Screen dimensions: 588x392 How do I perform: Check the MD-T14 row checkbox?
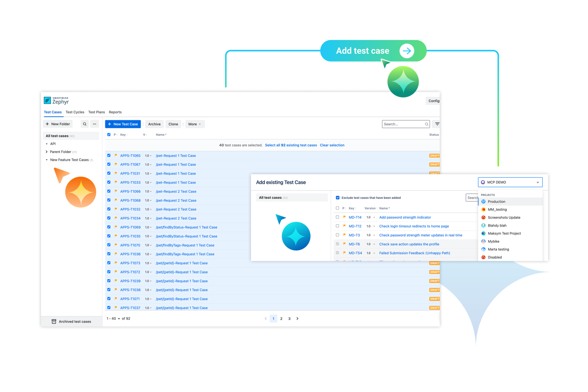tap(337, 217)
